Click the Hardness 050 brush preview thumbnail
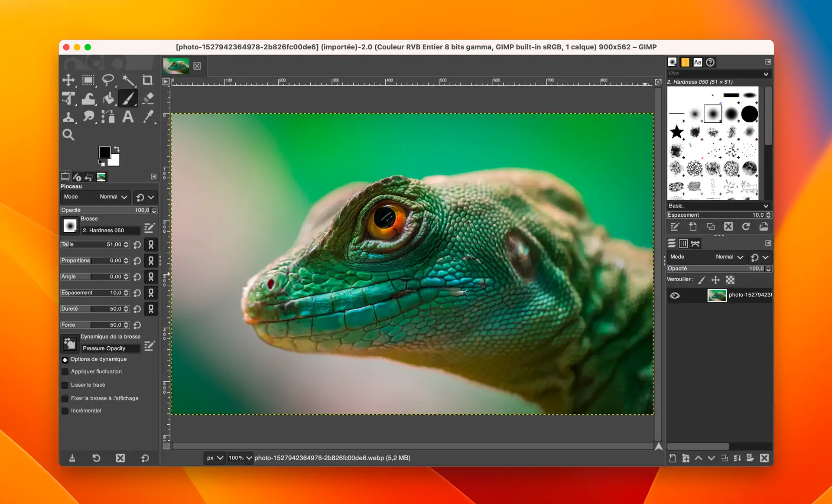 pyautogui.click(x=70, y=226)
